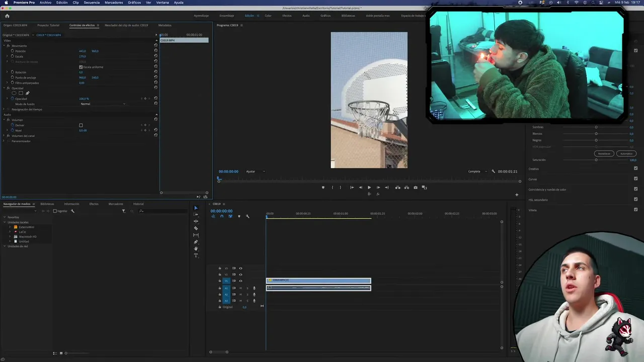Viewport: 644px width, 362px height.
Task: Select the Slip tool
Action: point(196,235)
